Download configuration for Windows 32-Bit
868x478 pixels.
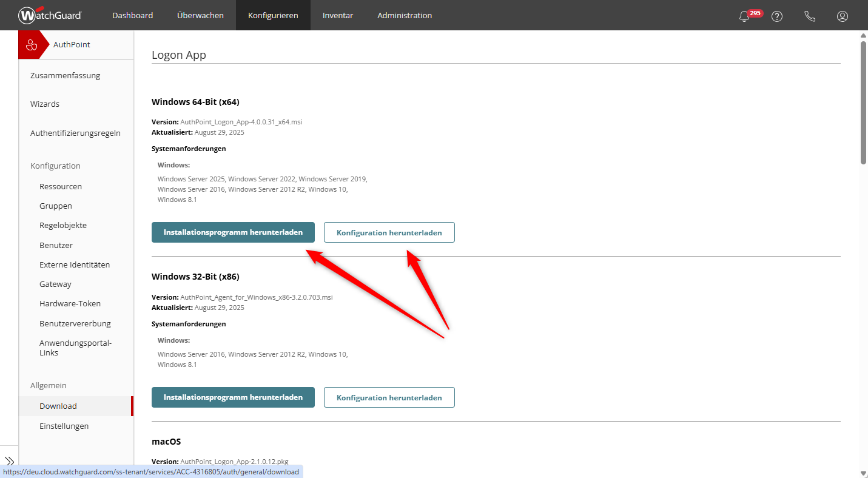click(389, 397)
